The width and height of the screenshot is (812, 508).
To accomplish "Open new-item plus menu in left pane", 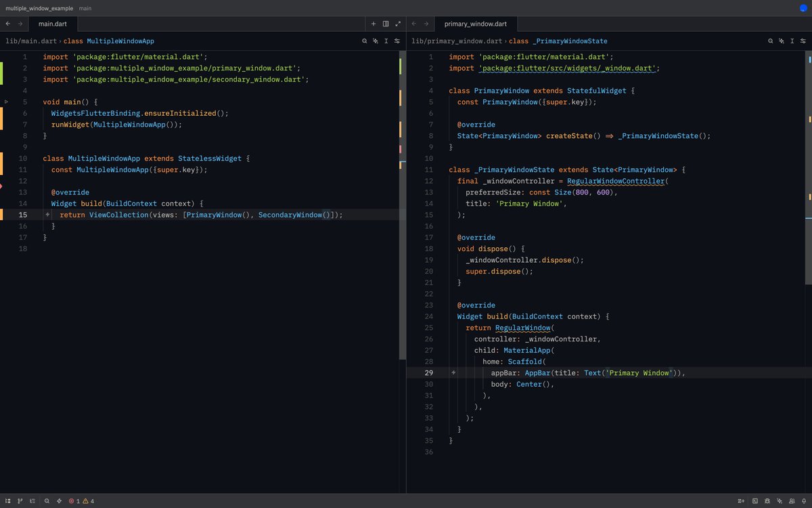I will pyautogui.click(x=374, y=24).
